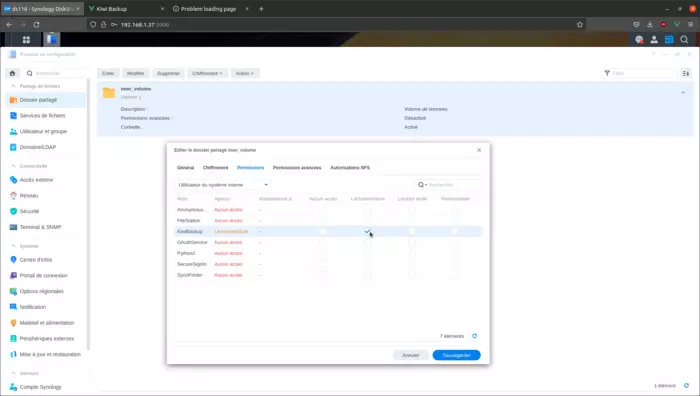Check Lecture/écriture for SynoFinder
This screenshot has width=700, height=396.
367,275
